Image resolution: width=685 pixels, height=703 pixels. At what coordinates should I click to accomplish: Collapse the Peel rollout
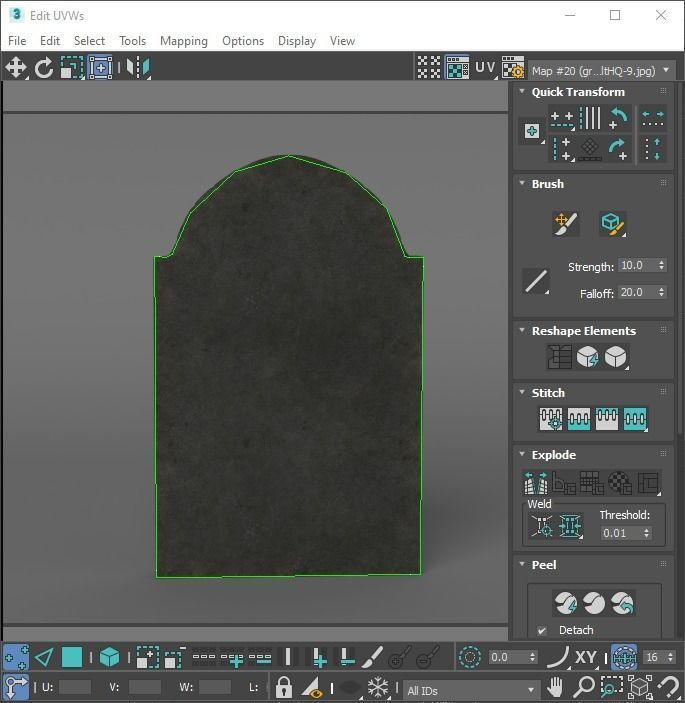[x=522, y=564]
